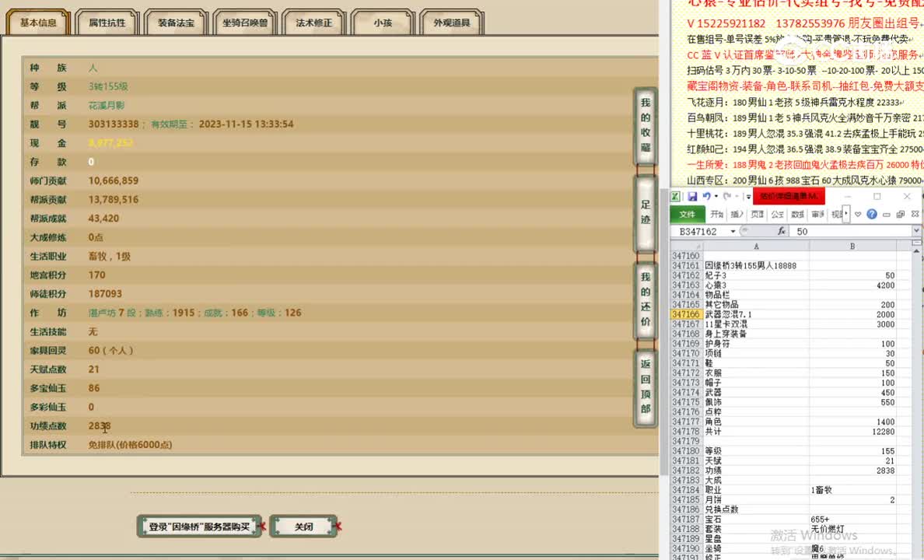This screenshot has height=560, width=924.
Task: Open the Name Box dropdown showing B347162
Action: [733, 230]
